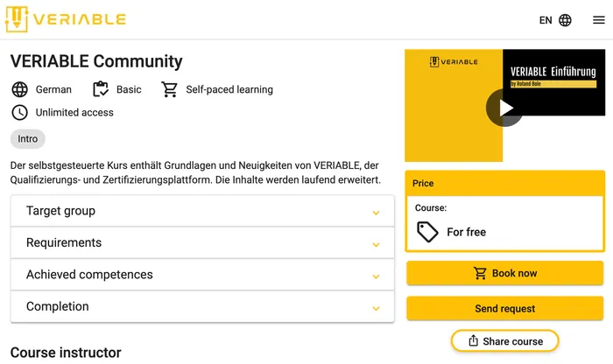Open the language globe icon next to EN

point(565,20)
